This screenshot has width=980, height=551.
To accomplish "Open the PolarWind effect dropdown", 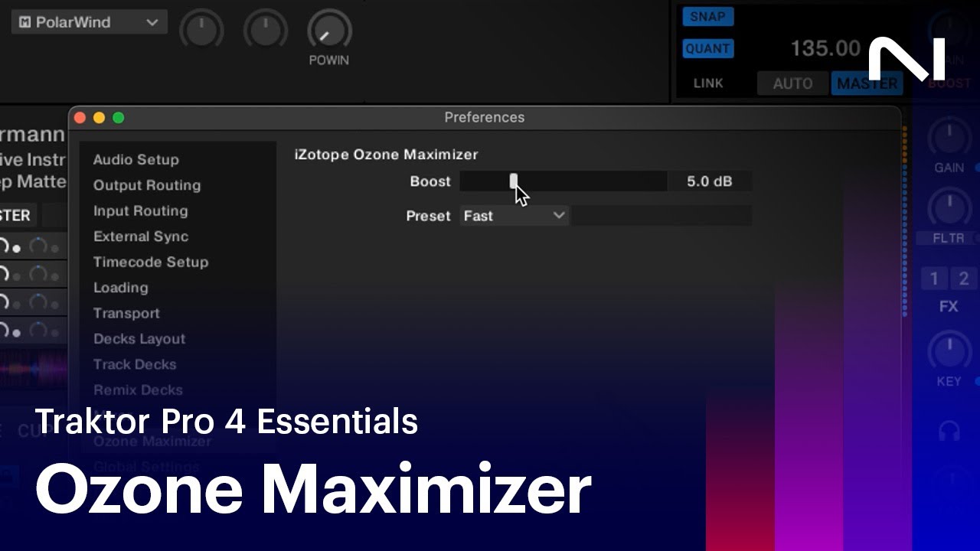I will 89,22.
